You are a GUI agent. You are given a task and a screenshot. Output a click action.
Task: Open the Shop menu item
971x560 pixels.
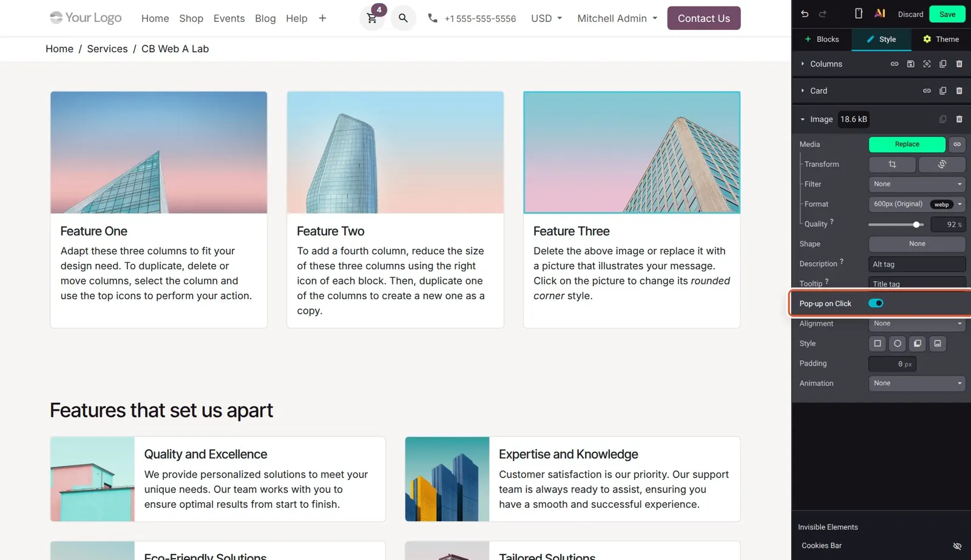click(x=191, y=18)
